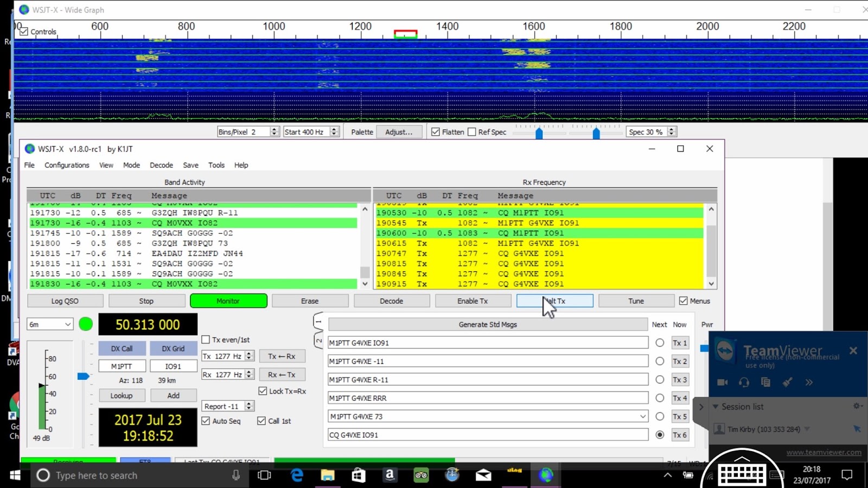This screenshot has width=868, height=488.
Task: Click the TeamViewer headset audio icon
Action: click(744, 382)
